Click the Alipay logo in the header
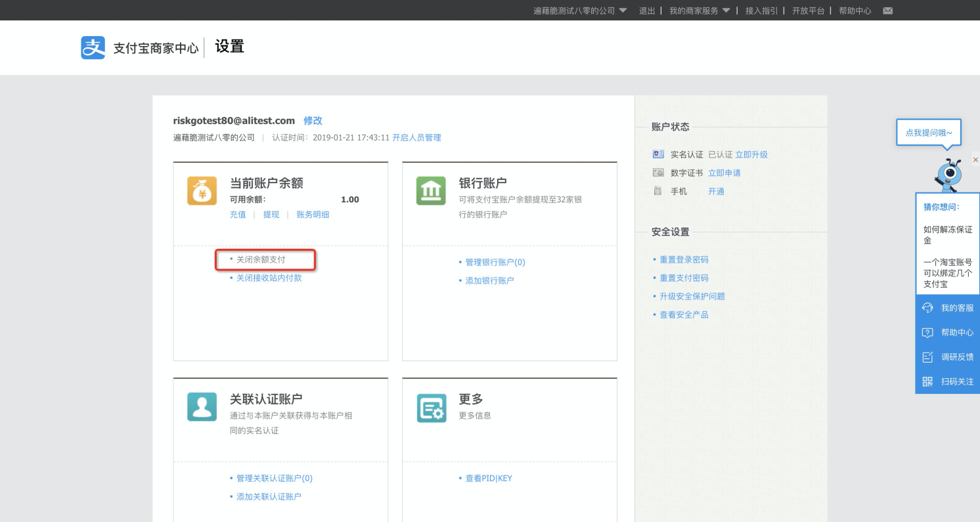 point(93,47)
